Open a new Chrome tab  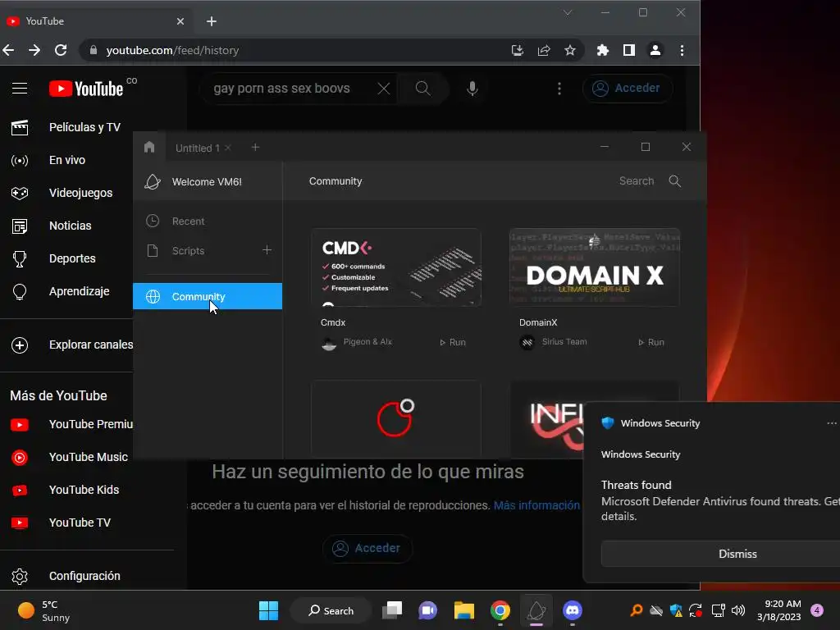(x=212, y=21)
